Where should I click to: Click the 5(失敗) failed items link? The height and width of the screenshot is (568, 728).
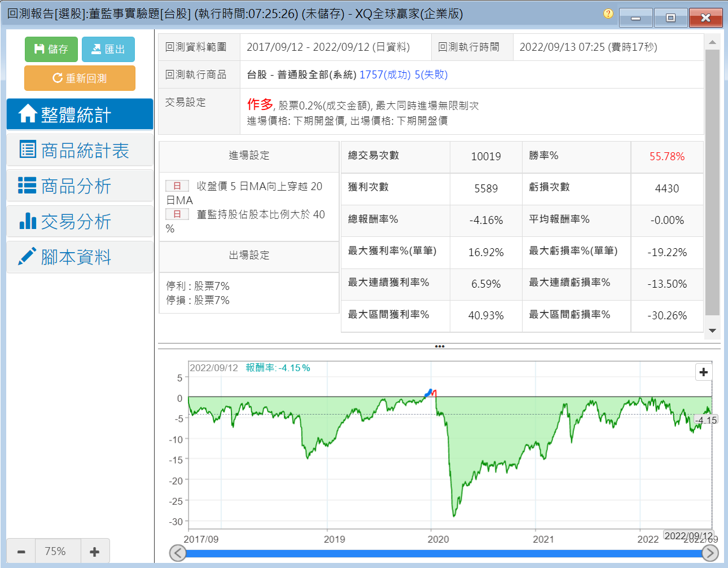[x=431, y=74]
